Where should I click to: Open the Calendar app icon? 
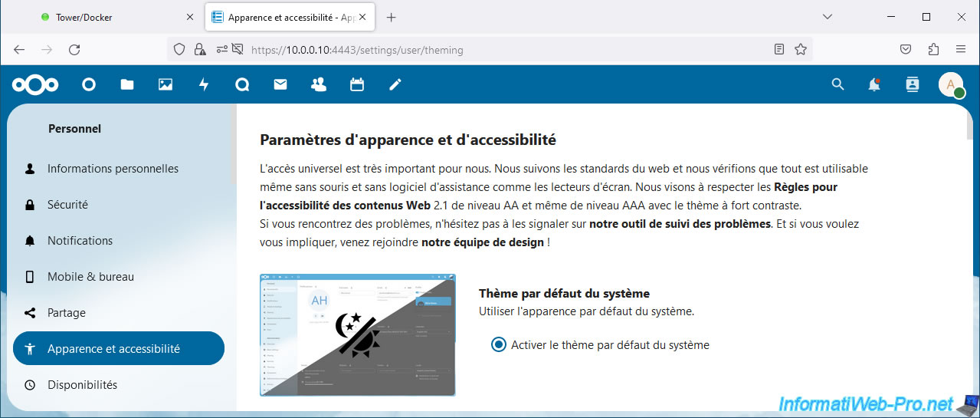pos(357,85)
